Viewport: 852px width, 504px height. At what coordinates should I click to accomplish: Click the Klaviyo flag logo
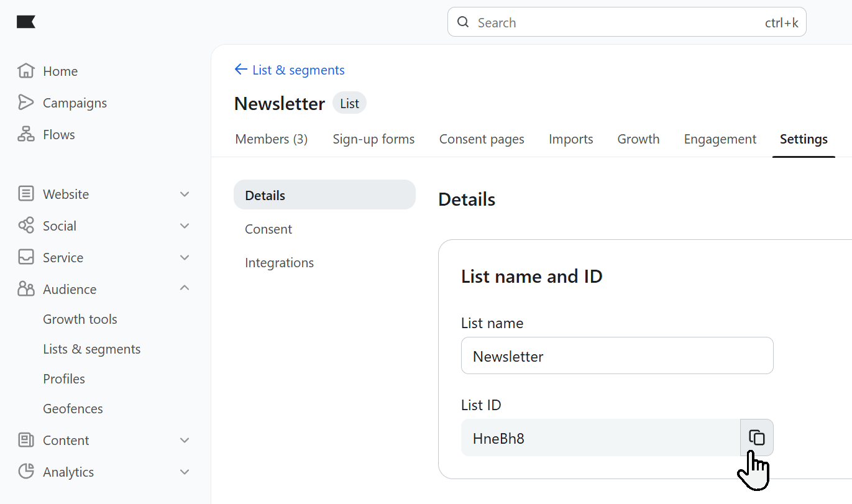(x=26, y=22)
